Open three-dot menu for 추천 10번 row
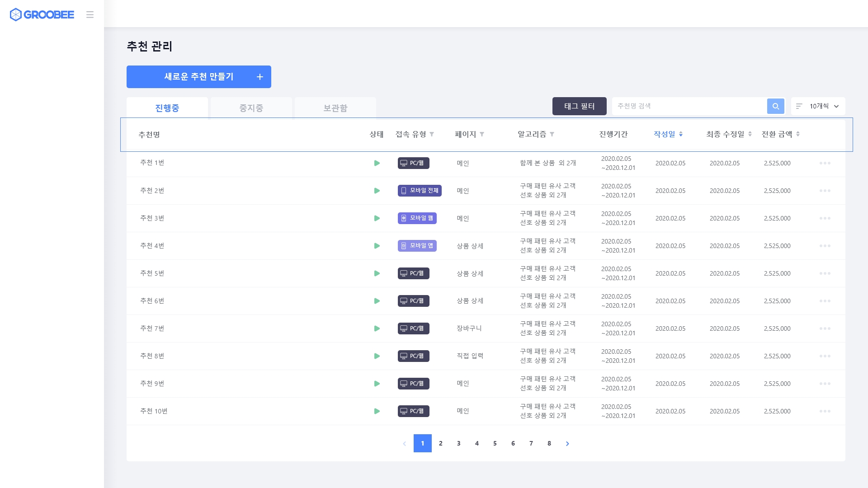This screenshot has height=488, width=868. (825, 411)
